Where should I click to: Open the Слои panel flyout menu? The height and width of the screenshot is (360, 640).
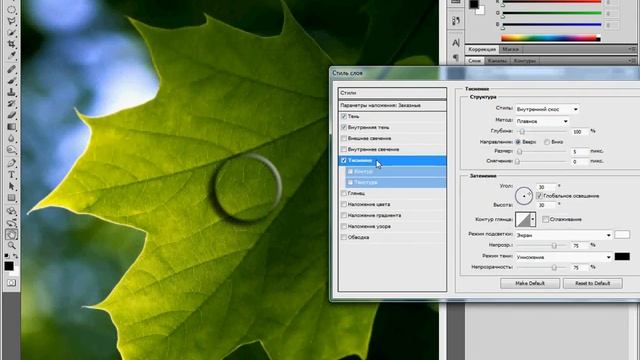pos(632,61)
